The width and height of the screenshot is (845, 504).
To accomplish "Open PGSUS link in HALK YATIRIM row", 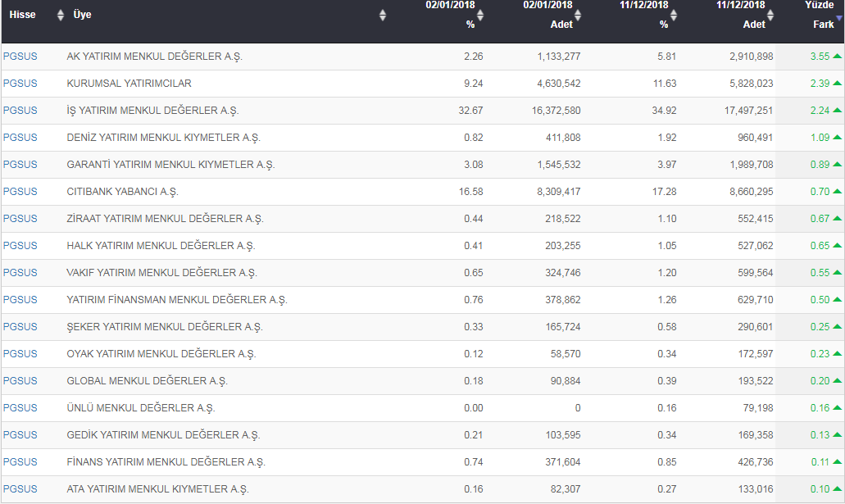I will coord(20,246).
